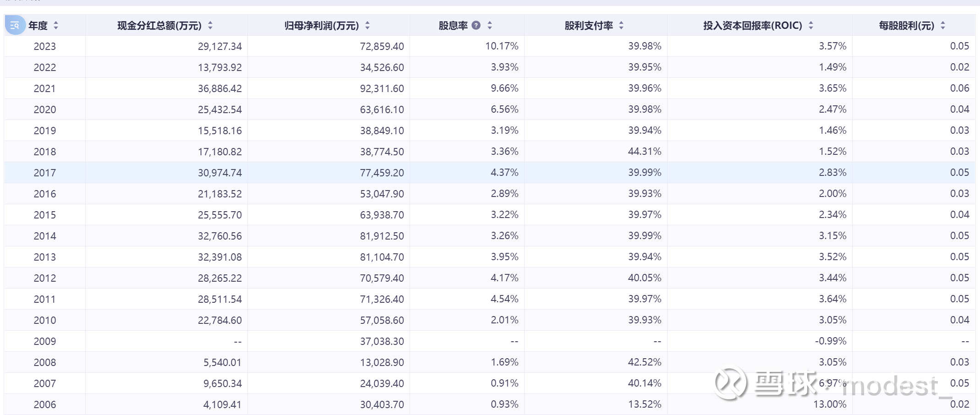The image size is (980, 415).
Task: Toggle the sort arrows for 年度
Action: (x=56, y=25)
